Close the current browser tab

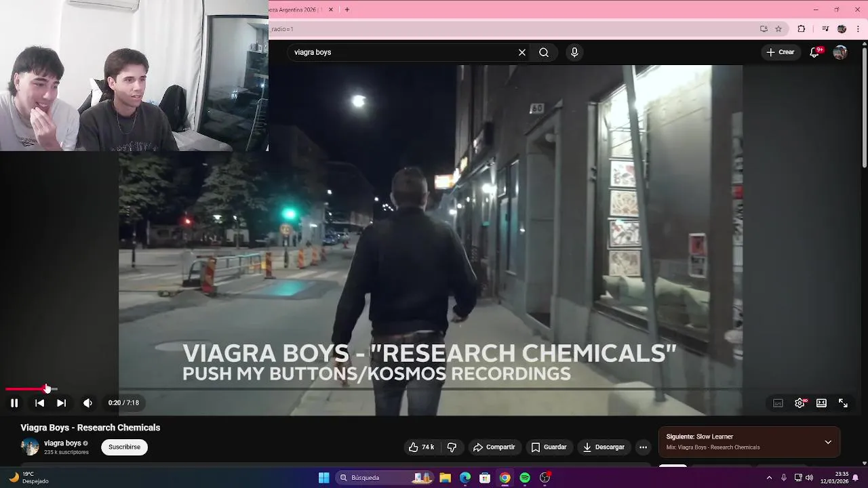(331, 9)
